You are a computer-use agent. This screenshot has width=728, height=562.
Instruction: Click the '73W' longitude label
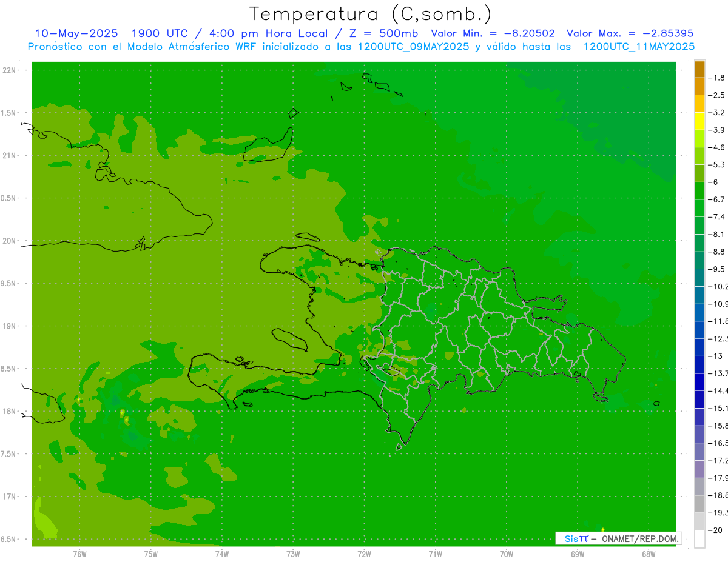click(x=293, y=554)
